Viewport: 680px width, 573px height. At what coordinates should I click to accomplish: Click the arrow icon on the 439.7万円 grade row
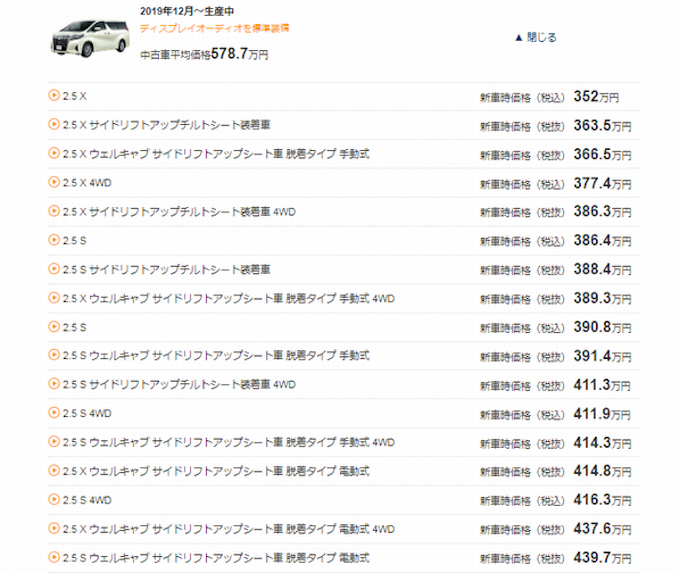click(x=54, y=556)
